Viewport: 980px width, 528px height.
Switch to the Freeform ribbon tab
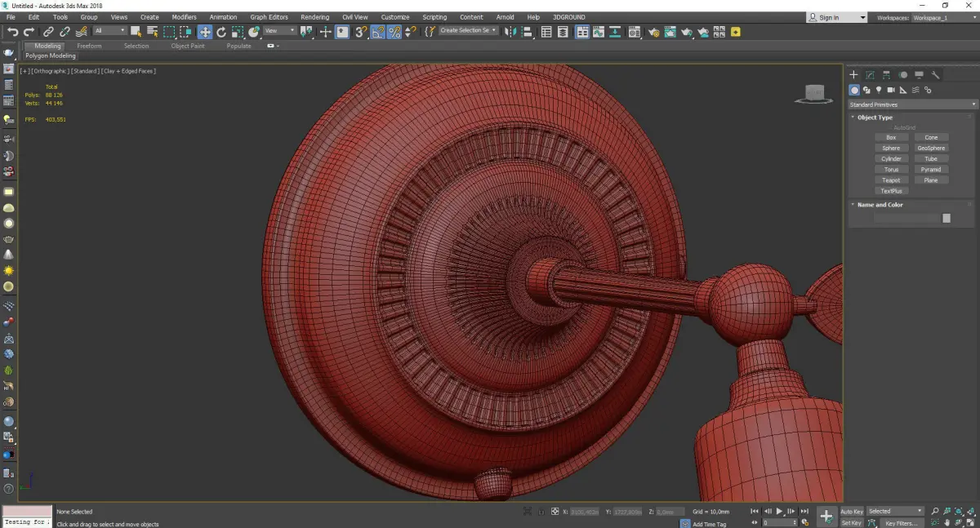[89, 47]
